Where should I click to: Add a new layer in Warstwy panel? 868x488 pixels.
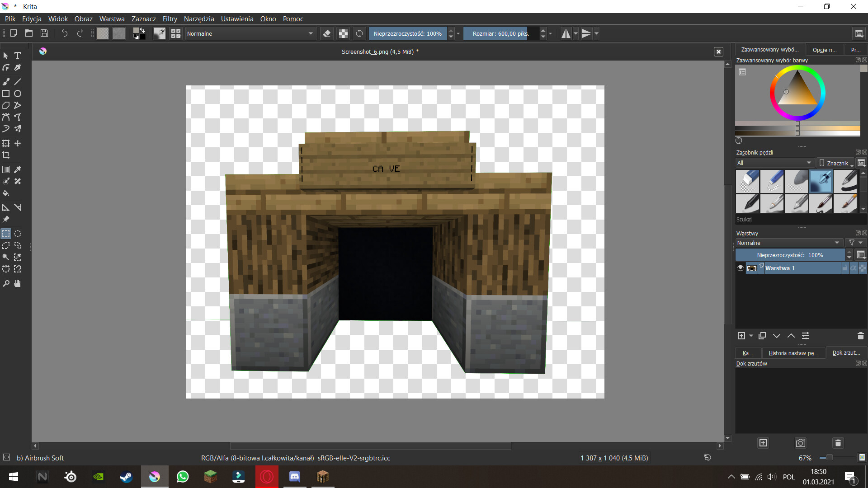741,336
